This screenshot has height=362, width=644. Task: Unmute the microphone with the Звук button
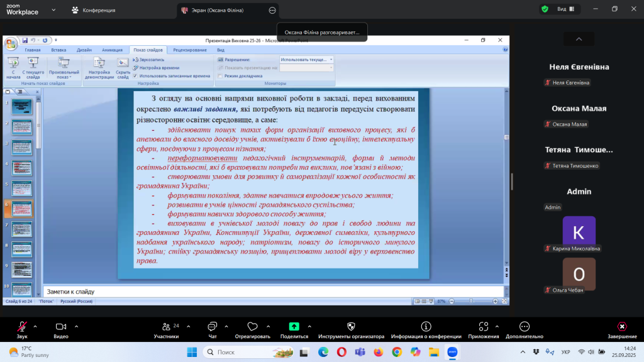coord(22,327)
